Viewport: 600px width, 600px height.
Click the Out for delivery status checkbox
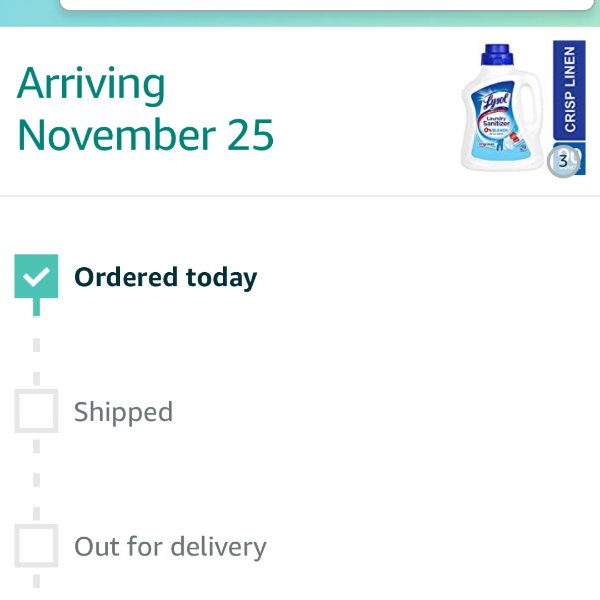(36, 546)
